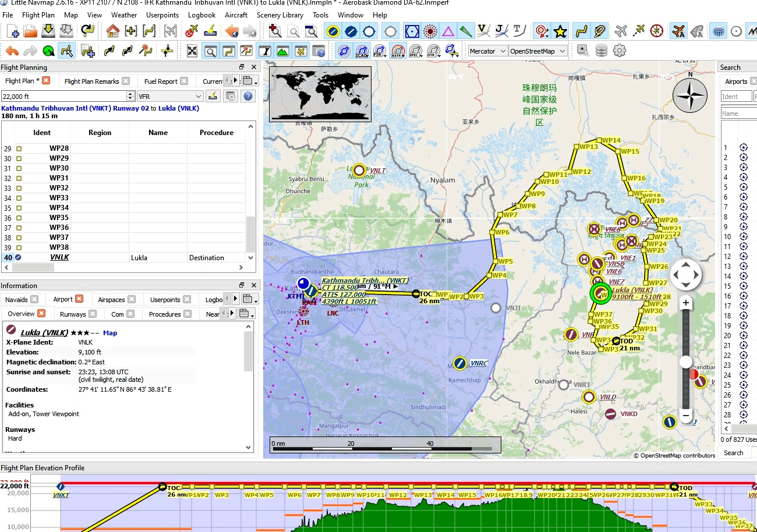
Task: Click the compass rose toolbar icon
Action: coord(657,31)
